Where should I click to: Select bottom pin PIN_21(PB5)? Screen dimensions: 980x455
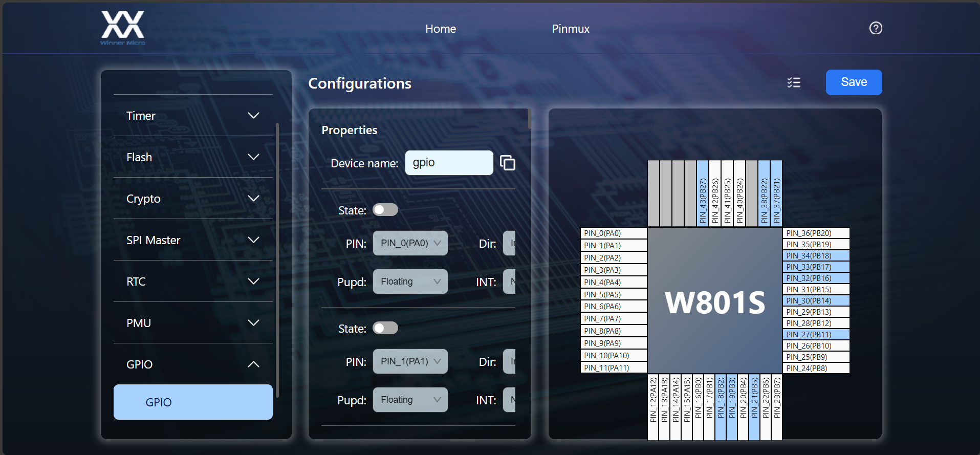tap(754, 407)
